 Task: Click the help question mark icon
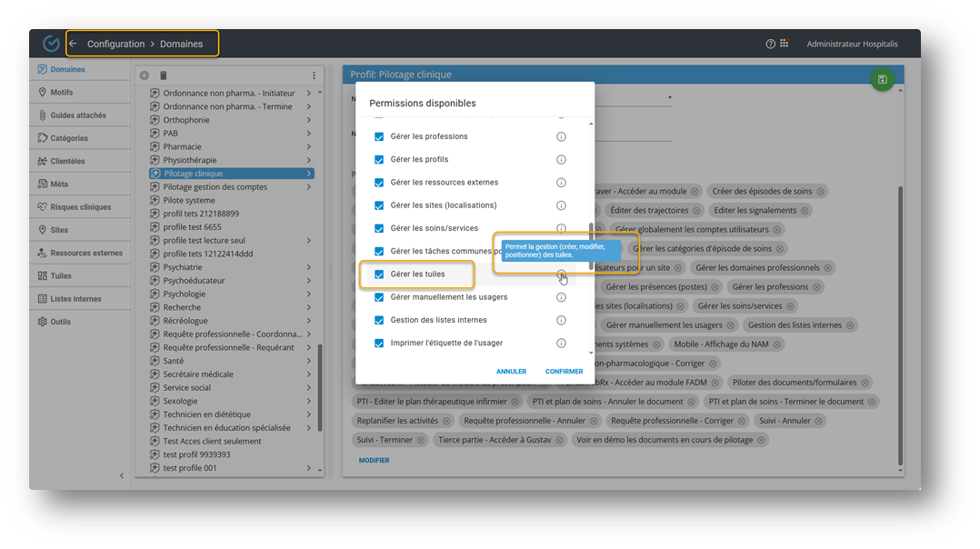click(x=771, y=44)
